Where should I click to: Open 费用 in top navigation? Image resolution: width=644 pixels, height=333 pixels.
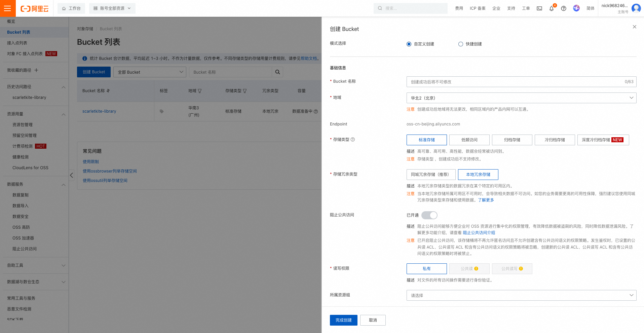[x=459, y=8]
